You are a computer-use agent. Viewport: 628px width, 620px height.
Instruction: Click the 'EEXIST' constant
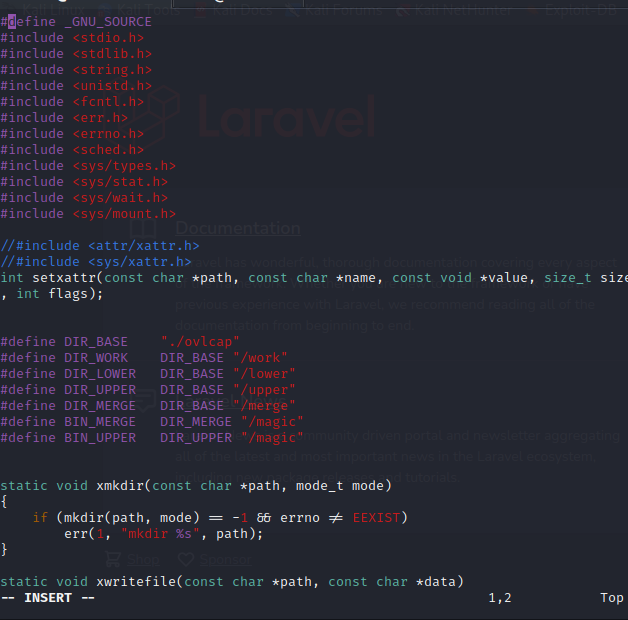coord(376,518)
